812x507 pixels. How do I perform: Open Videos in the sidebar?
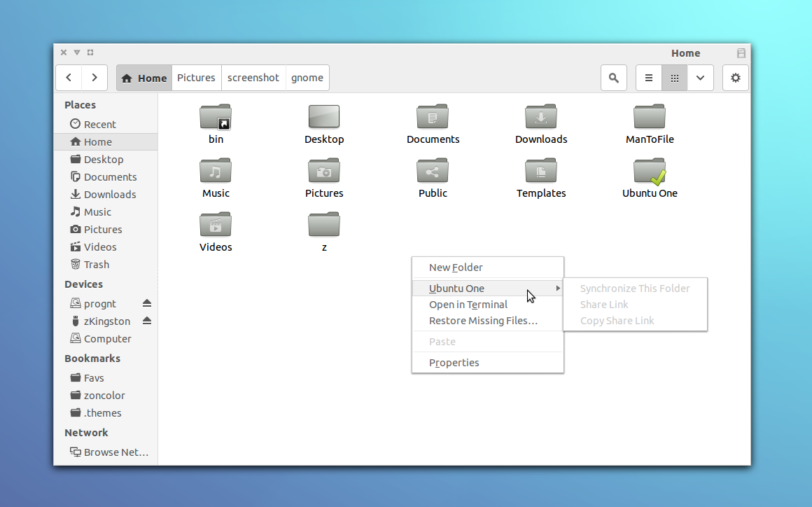[x=106, y=247]
